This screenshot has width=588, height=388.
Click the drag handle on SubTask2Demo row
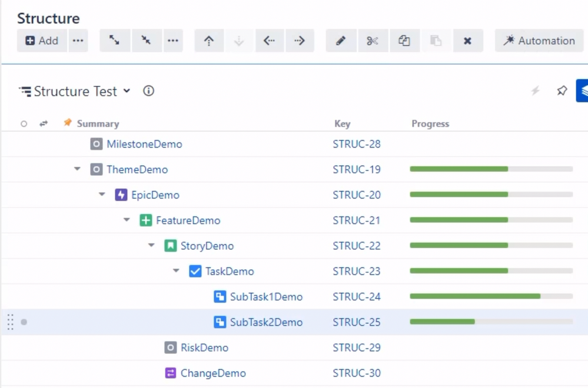click(11, 322)
